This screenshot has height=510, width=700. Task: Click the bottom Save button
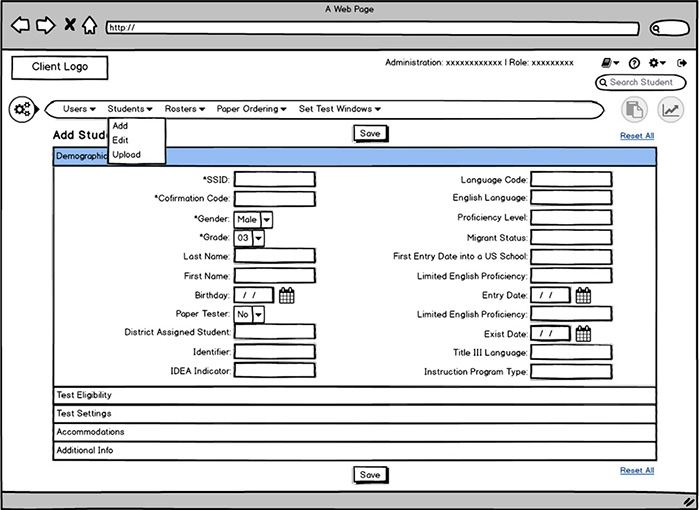(x=371, y=475)
